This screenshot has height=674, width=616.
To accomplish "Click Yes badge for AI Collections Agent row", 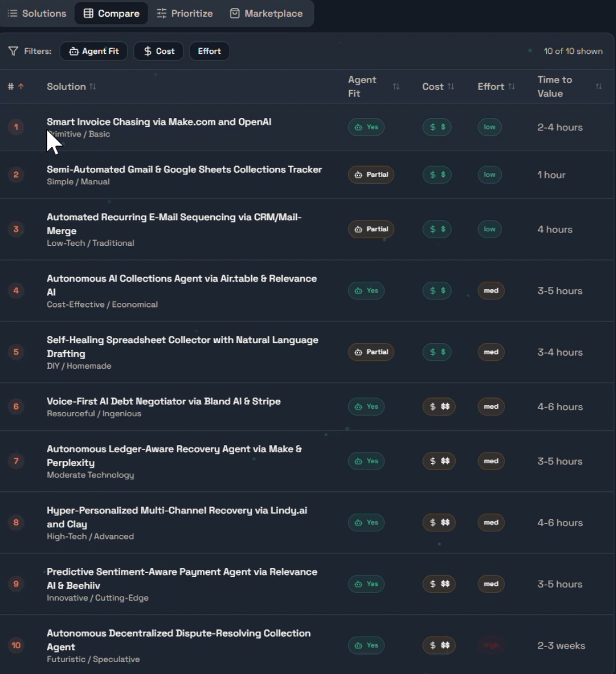I will point(366,290).
